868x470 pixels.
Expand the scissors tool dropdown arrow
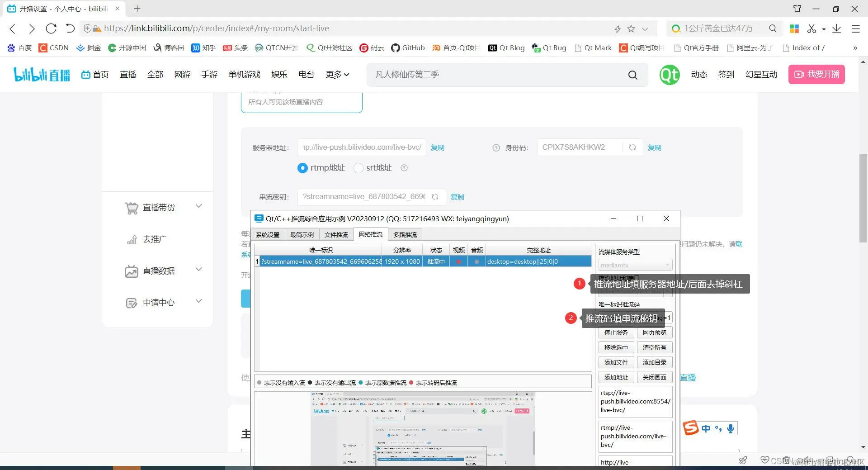pos(824,29)
